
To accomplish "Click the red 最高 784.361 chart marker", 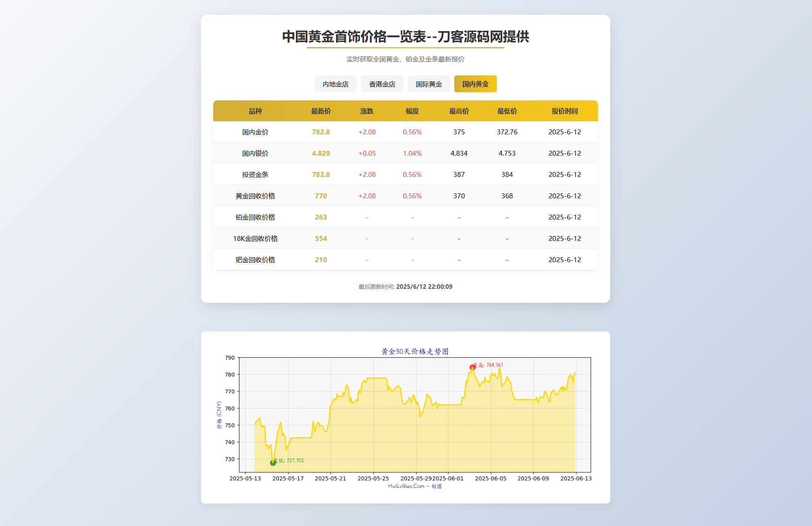I will click(x=472, y=367).
